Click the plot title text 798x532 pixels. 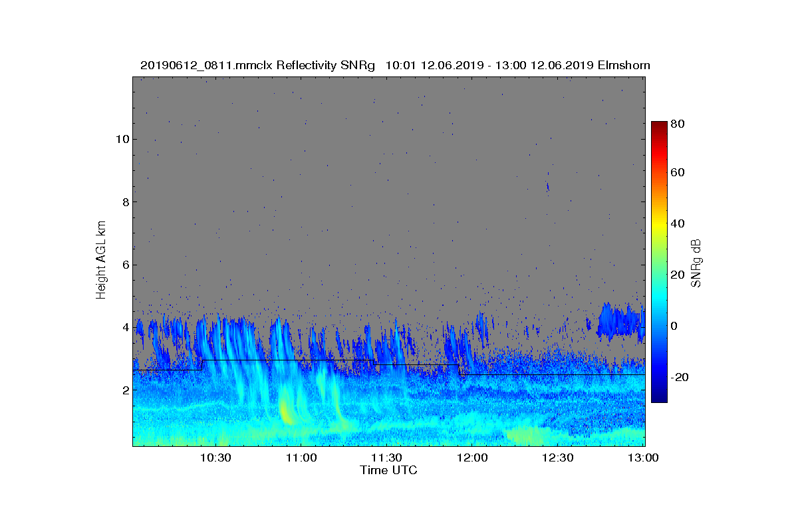pyautogui.click(x=395, y=65)
